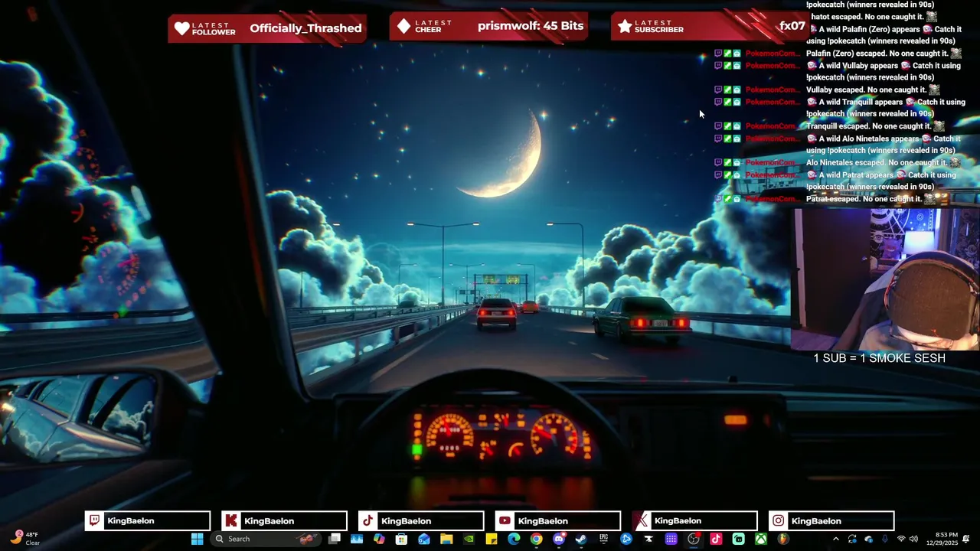Click chat message 'Tranquill escaped. No one caught it.'

point(868,126)
